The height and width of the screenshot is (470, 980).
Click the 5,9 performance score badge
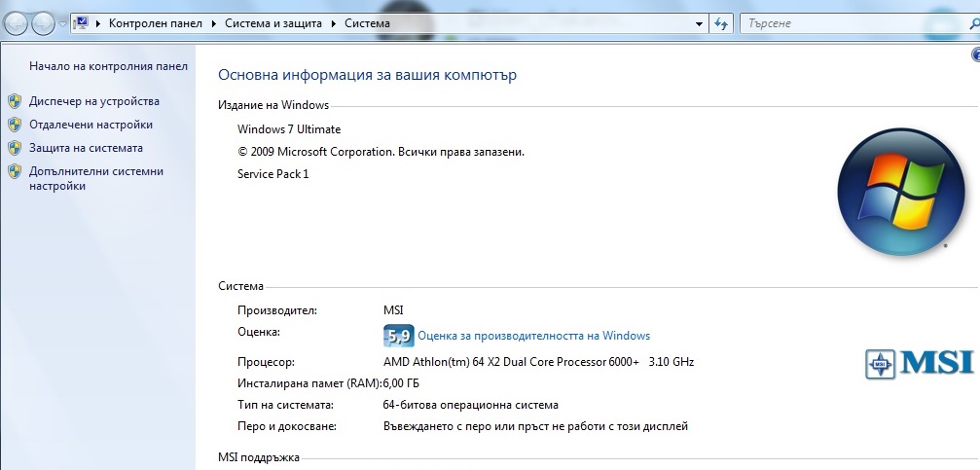[x=398, y=336]
